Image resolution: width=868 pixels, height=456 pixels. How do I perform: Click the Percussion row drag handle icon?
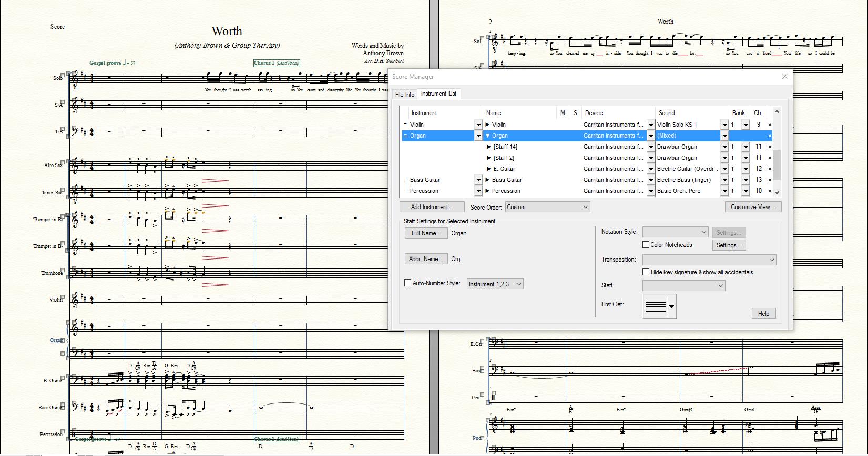point(405,191)
